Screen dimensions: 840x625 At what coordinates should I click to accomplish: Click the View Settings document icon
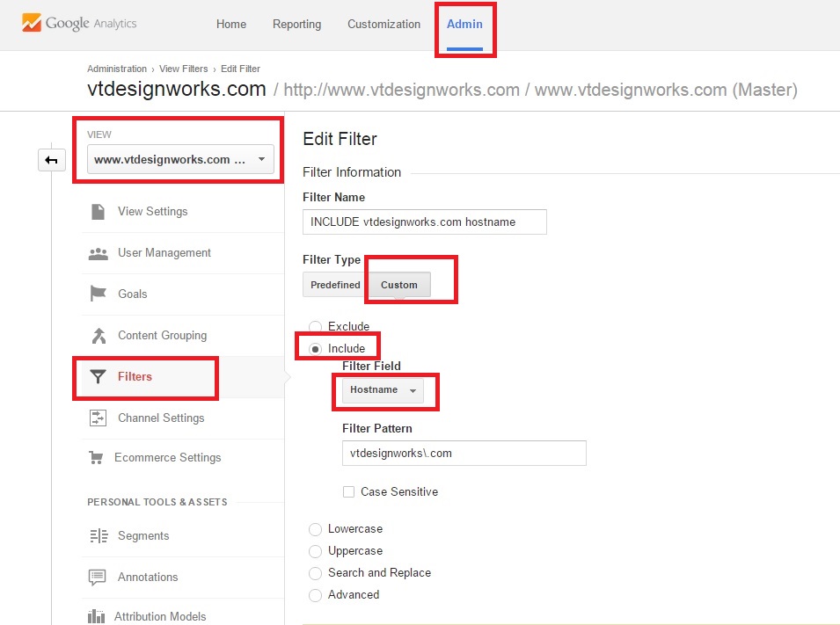pos(98,212)
